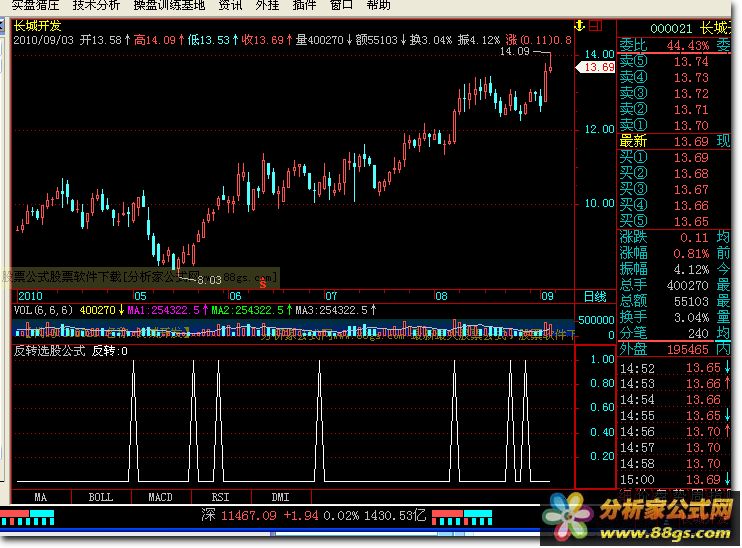
Task: Click the 买③ bid row at 13.67
Action: coord(674,190)
